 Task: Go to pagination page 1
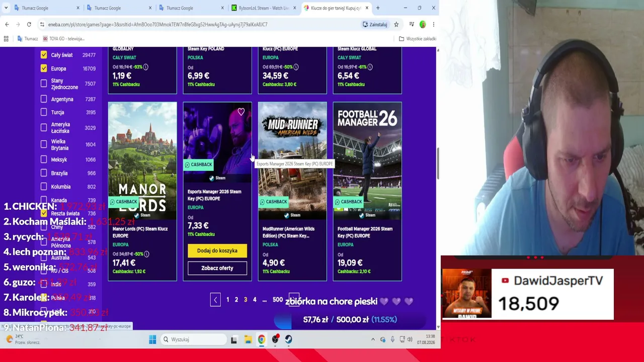227,300
